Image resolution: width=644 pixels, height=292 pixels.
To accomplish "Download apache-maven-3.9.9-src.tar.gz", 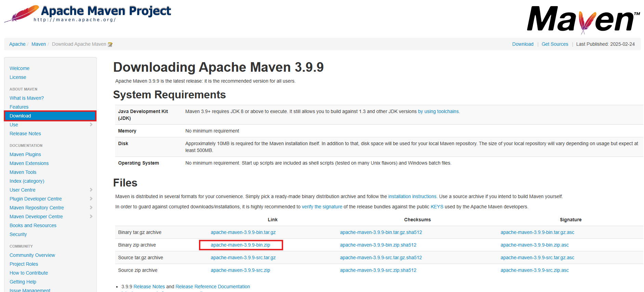I will coord(243,258).
